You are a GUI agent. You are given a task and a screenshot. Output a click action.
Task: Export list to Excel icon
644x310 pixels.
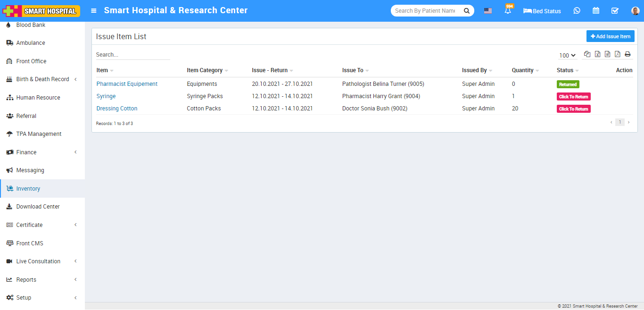tap(597, 54)
